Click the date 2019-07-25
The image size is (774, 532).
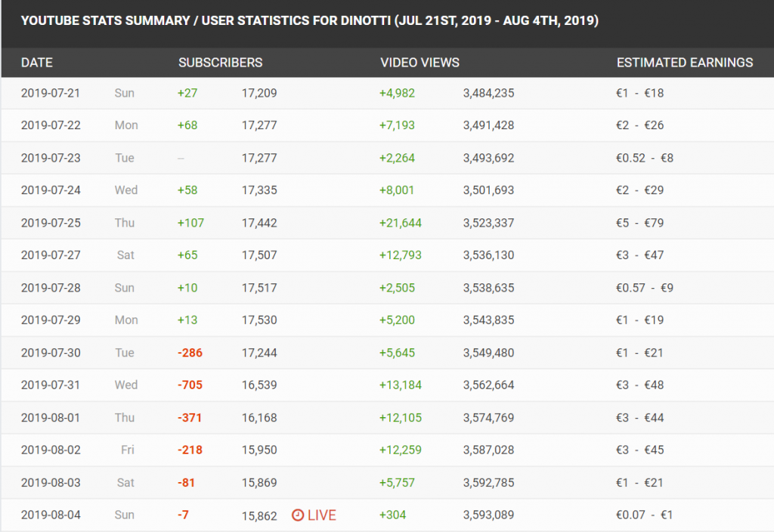coord(51,223)
